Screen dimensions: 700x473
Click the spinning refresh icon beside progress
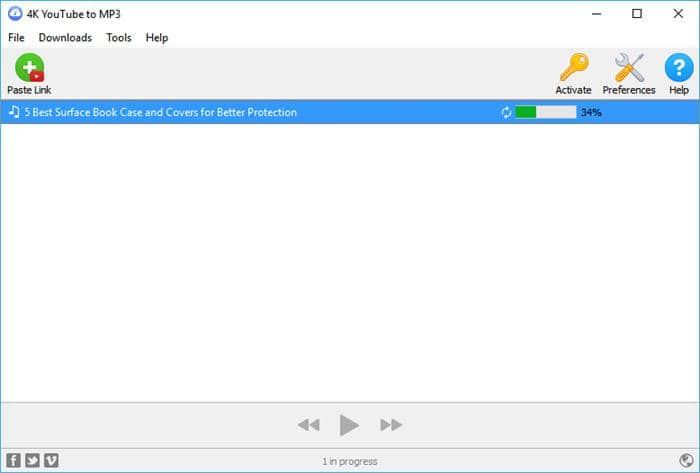click(x=506, y=112)
